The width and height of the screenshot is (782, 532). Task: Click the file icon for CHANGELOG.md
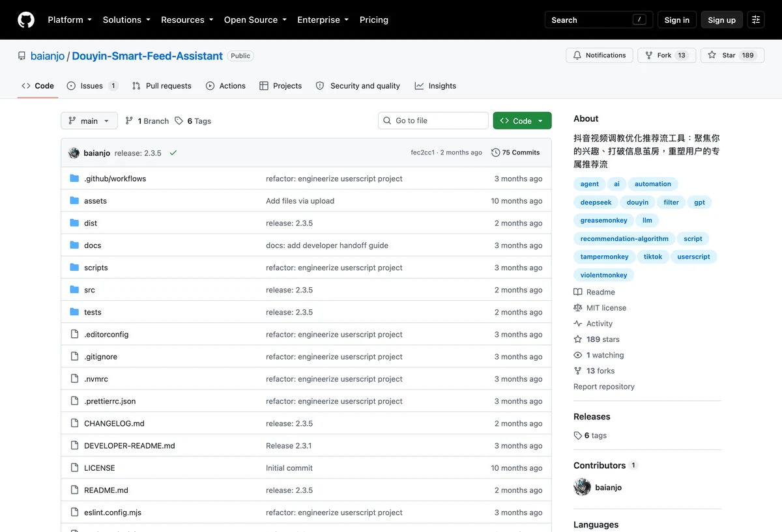click(x=74, y=423)
